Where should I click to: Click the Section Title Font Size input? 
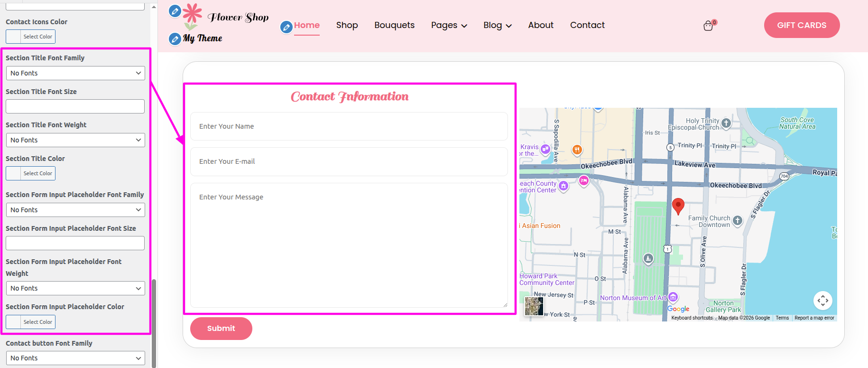[x=75, y=106]
